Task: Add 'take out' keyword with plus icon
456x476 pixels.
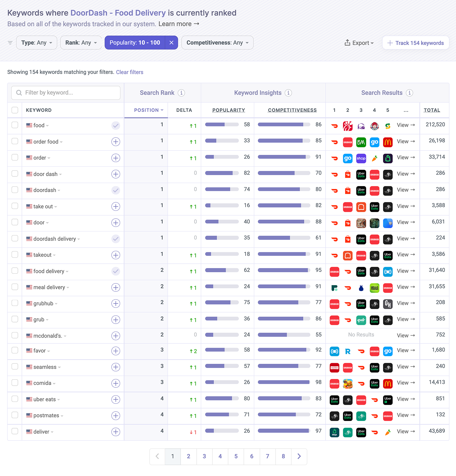Action: pos(116,207)
